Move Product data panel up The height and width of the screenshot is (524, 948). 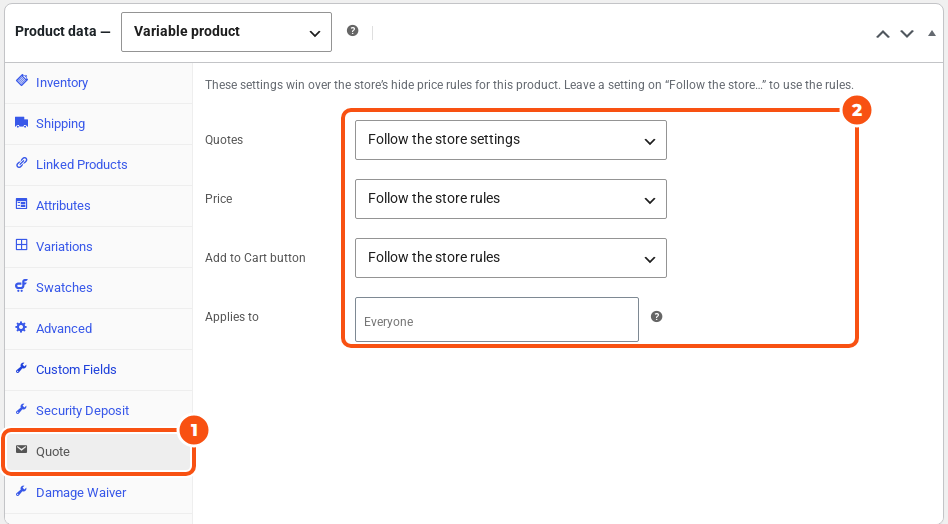883,34
